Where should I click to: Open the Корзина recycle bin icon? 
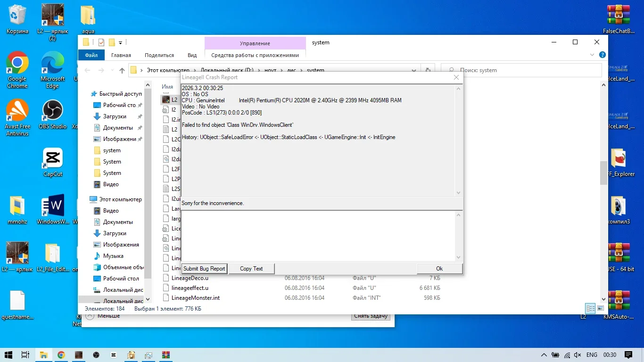[x=17, y=19]
